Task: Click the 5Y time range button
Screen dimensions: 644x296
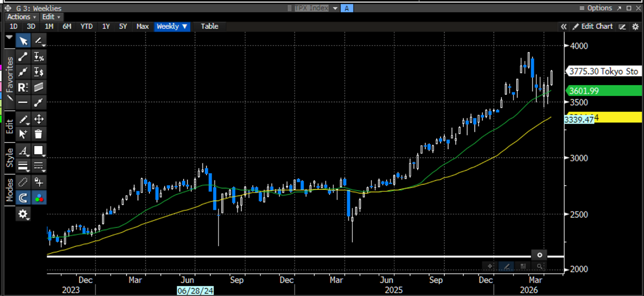Action: 123,26
